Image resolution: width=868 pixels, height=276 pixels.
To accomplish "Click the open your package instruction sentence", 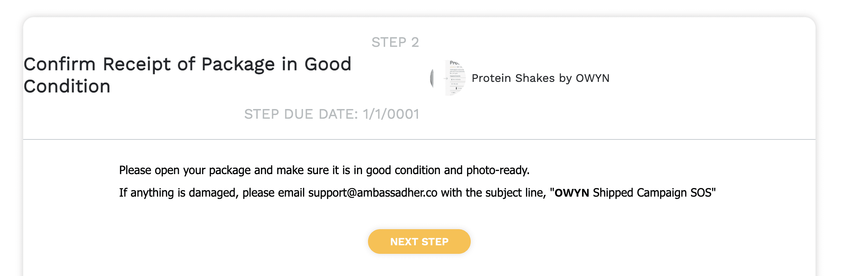I will (x=324, y=170).
